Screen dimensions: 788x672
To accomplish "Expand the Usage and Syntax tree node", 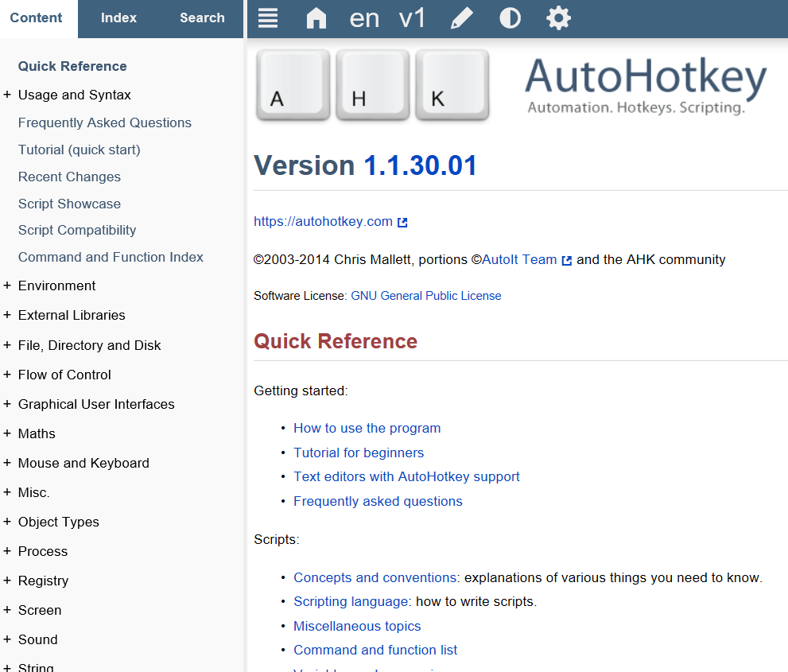I will 7,95.
